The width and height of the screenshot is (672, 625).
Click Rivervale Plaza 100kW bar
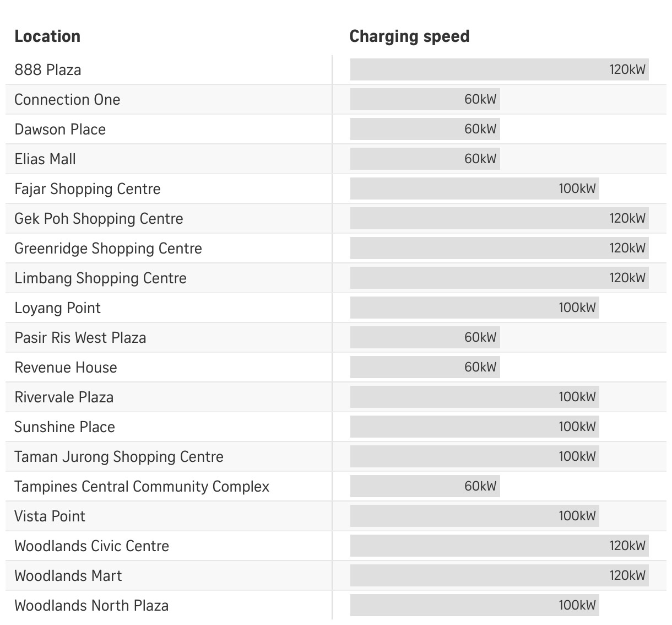pyautogui.click(x=474, y=397)
